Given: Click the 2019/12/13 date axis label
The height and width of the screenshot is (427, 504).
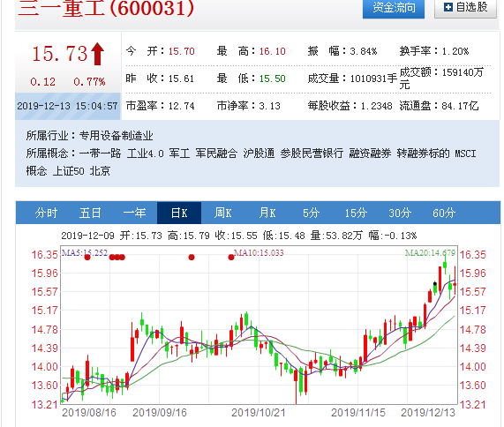Looking at the screenshot, I should (x=428, y=413).
